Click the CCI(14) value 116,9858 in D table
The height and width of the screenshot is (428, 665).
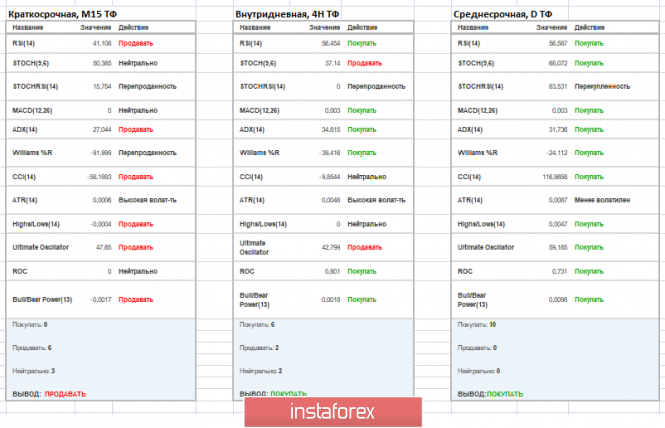pyautogui.click(x=555, y=177)
